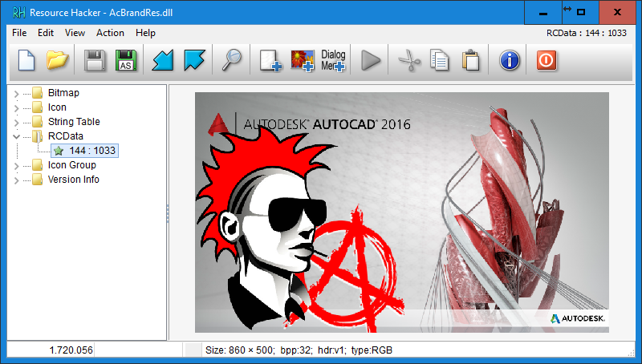This screenshot has height=364, width=642.
Task: Open the Action menu
Action: 110,33
